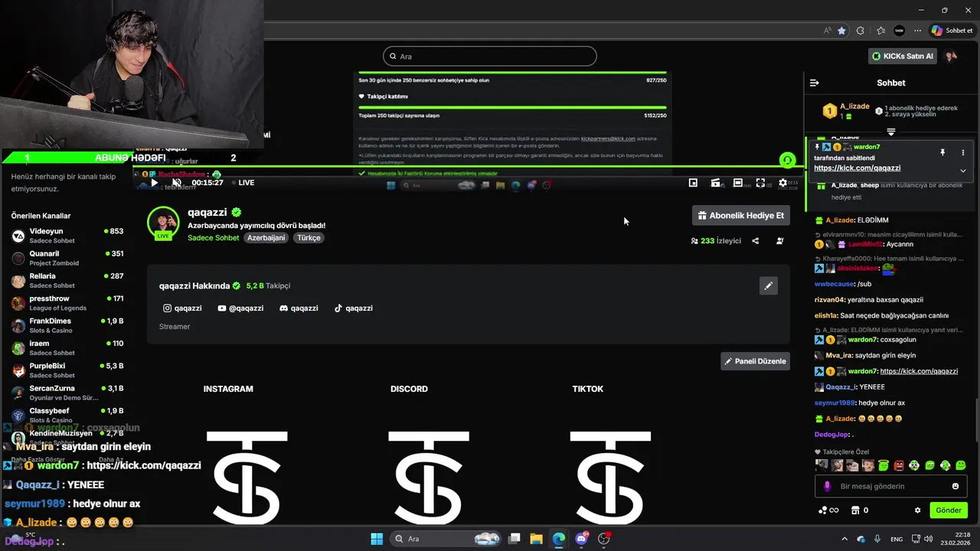Click Abonelik Hediye Et button

740,216
